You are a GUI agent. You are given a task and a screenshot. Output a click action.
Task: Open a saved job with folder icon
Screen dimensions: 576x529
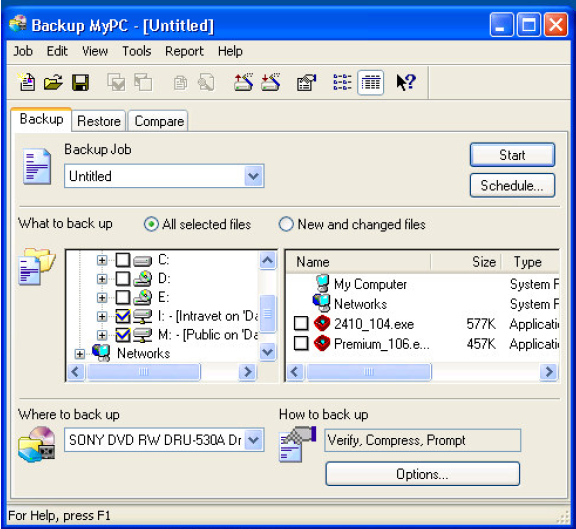(x=53, y=82)
